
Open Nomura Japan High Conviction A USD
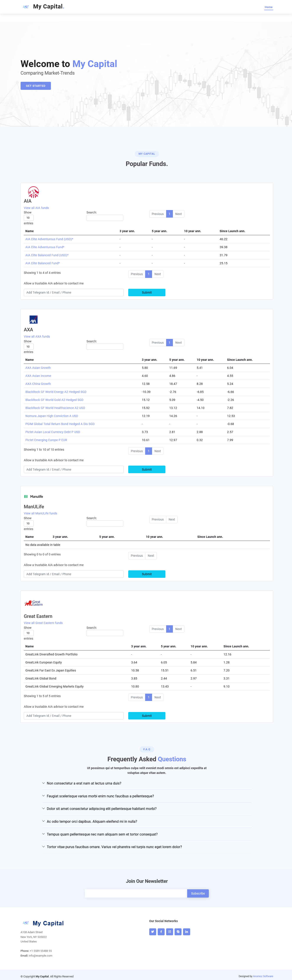coord(52,416)
